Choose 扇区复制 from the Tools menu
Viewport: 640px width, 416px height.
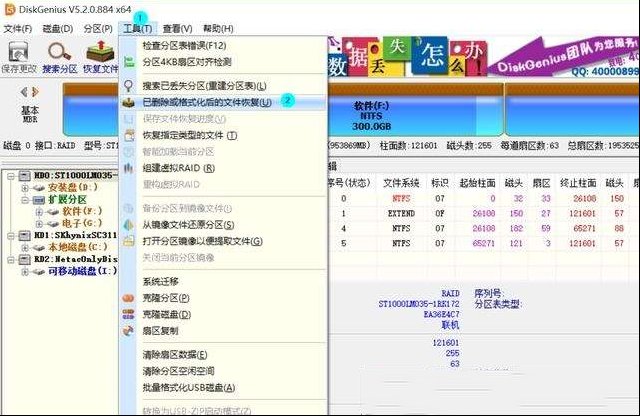click(160, 330)
